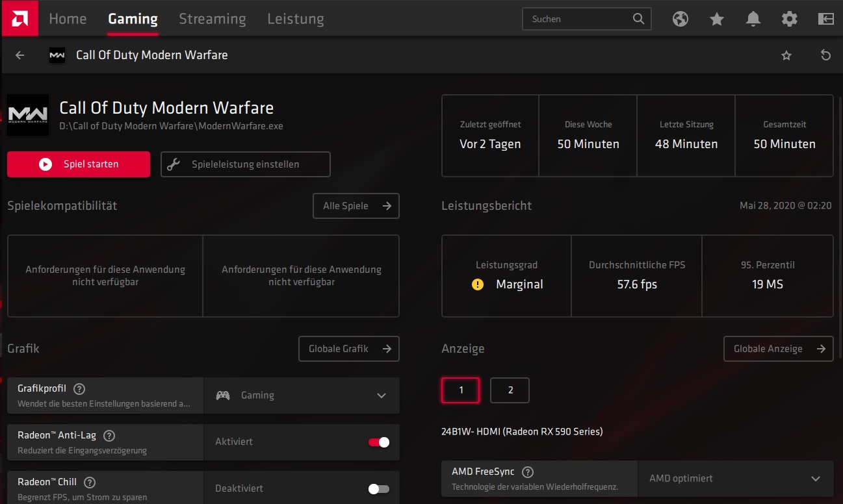This screenshot has width=843, height=504.
Task: Open AMD FreeSync help question mark
Action: (x=528, y=472)
